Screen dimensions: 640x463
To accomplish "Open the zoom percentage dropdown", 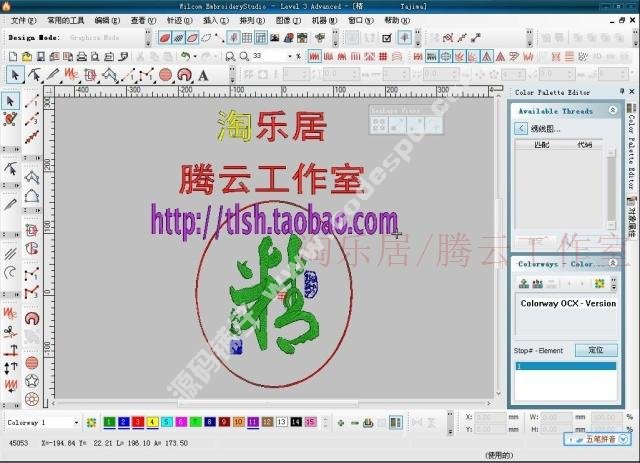I will (290, 56).
